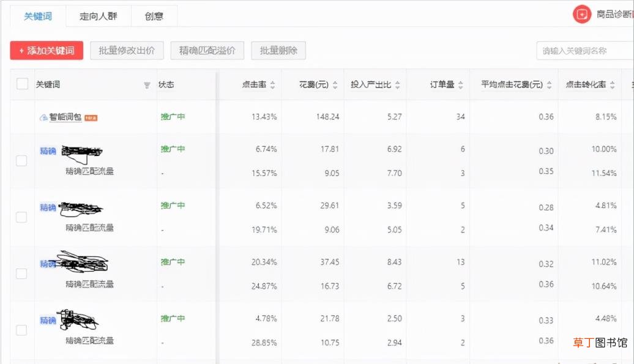Image resolution: width=634 pixels, height=364 pixels.
Task: Focus the keyword name search field
Action: (584, 51)
